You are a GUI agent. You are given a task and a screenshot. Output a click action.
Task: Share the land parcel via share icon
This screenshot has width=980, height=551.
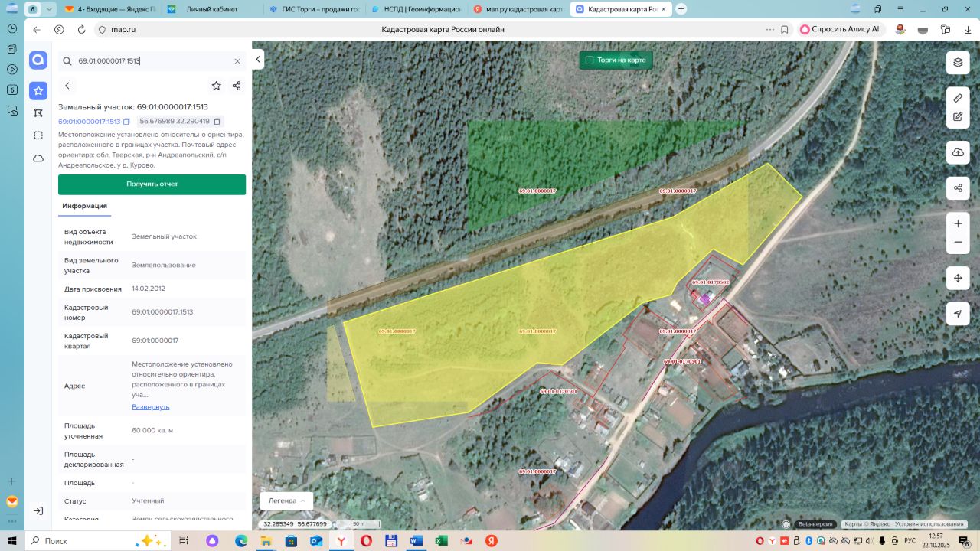(237, 86)
